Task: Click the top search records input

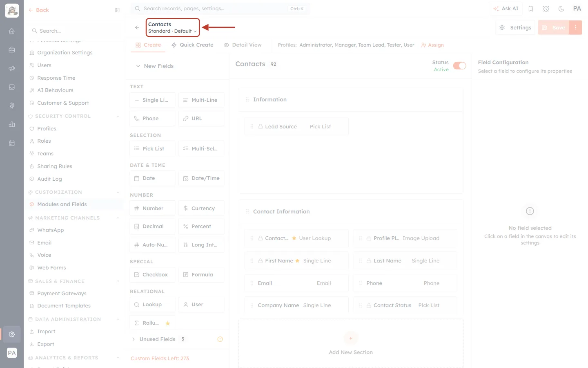Action: pyautogui.click(x=220, y=9)
